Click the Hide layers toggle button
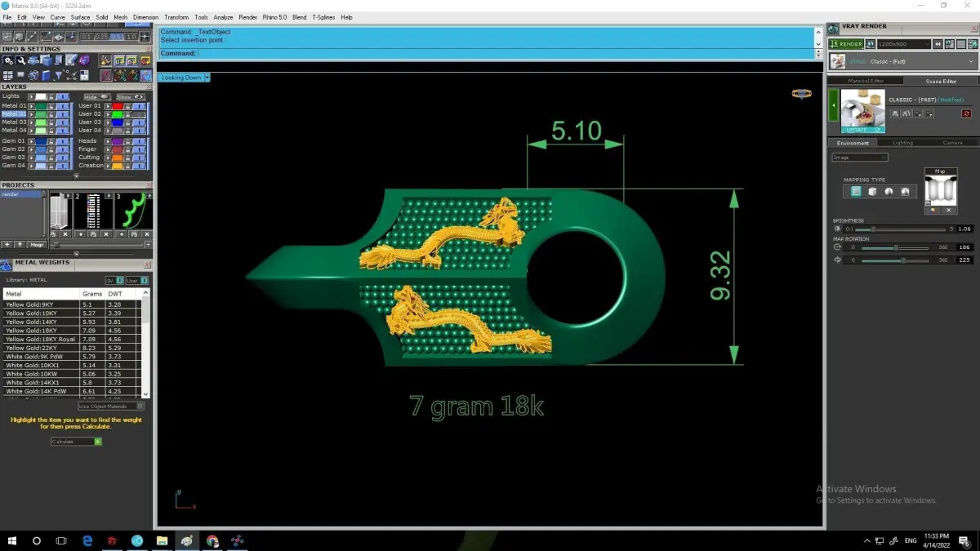Screen dimensions: 980x551 [97, 96]
